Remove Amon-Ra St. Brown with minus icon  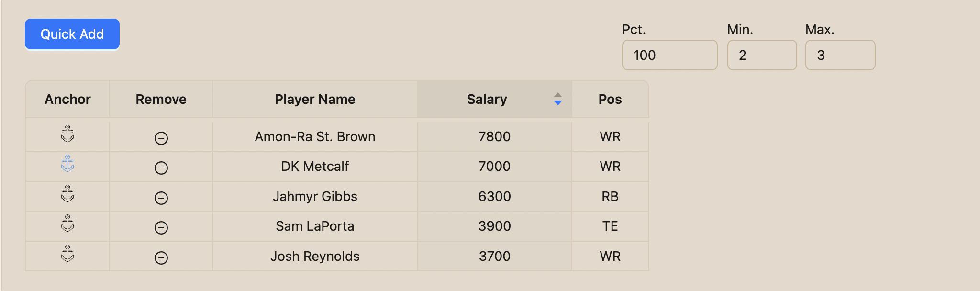pyautogui.click(x=161, y=138)
